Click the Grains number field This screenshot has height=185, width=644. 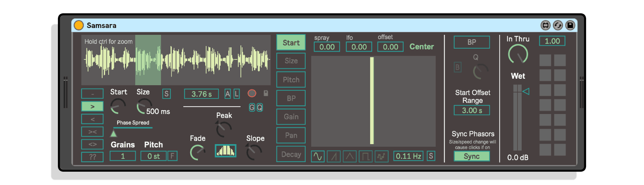pos(122,156)
